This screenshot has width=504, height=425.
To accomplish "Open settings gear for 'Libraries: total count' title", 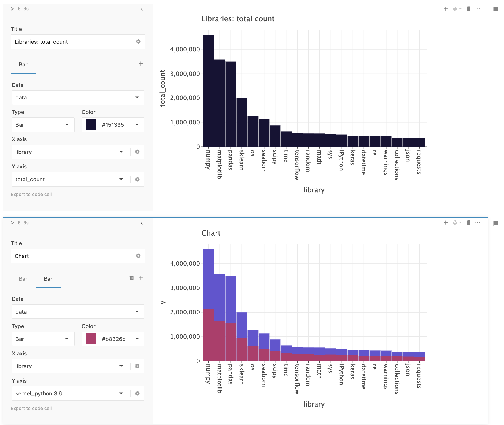I will pyautogui.click(x=138, y=42).
